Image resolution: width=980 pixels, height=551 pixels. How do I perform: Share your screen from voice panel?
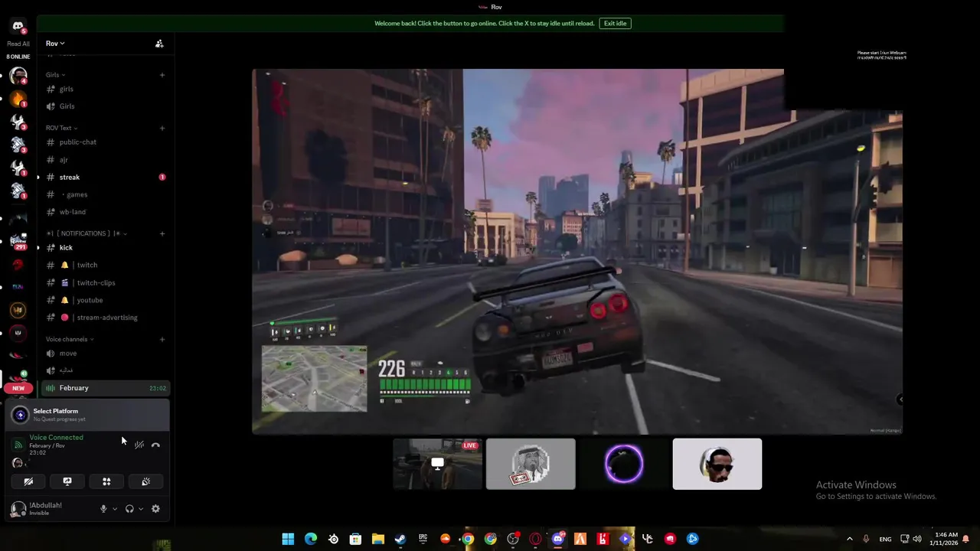coord(67,481)
